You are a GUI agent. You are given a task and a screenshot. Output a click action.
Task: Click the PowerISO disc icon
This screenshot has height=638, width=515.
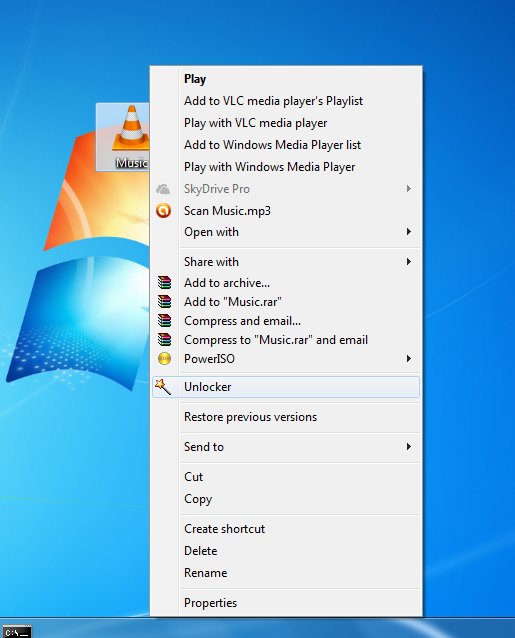coord(164,358)
